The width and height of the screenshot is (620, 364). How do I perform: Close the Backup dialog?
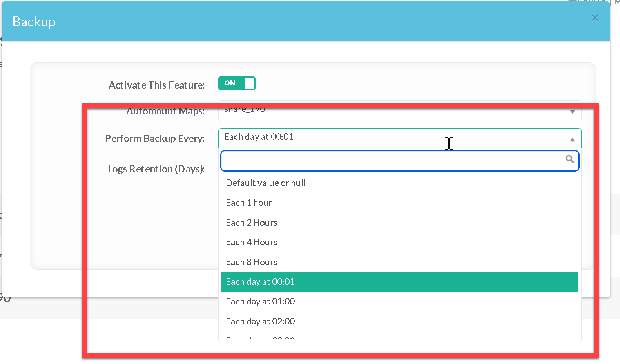coord(595,18)
